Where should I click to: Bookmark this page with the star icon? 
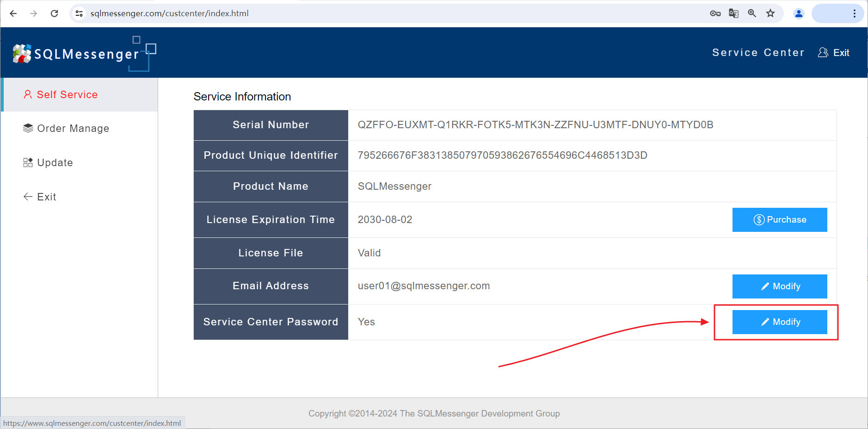coord(770,13)
